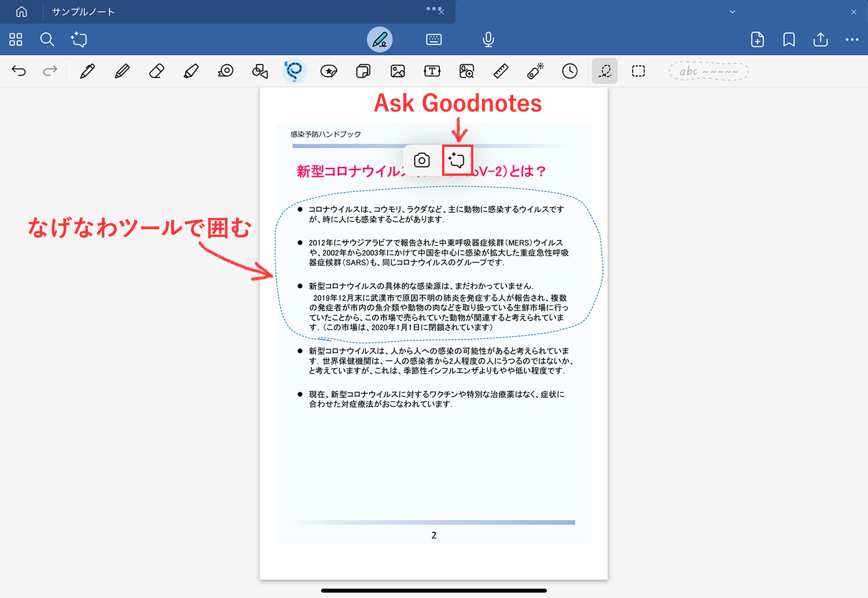
Task: Open the page thumbnails grid view
Action: tap(16, 39)
